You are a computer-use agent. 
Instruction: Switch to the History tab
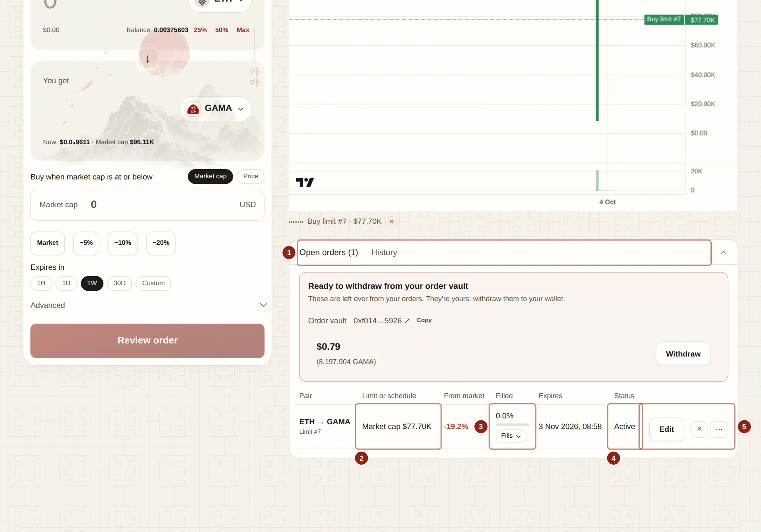coord(384,252)
